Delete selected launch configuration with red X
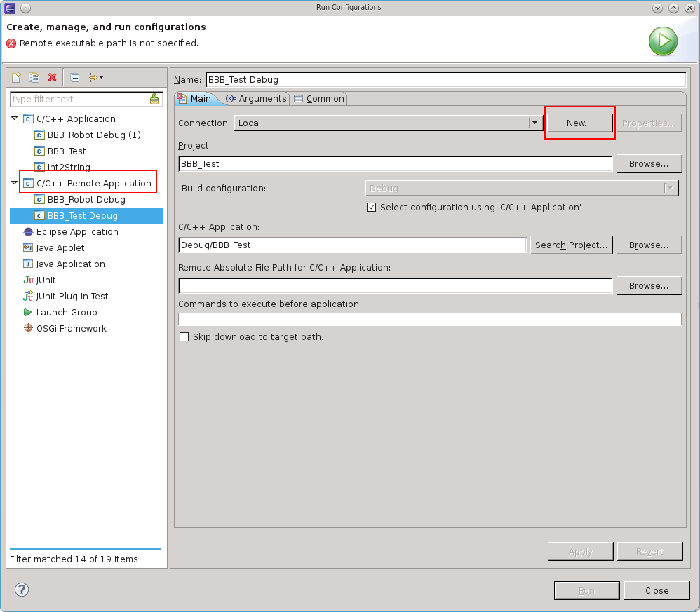700x612 pixels. 52,77
